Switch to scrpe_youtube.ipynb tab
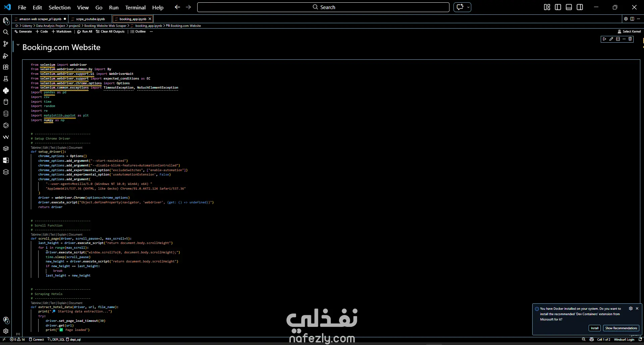The height and width of the screenshot is (345, 644). 91,19
